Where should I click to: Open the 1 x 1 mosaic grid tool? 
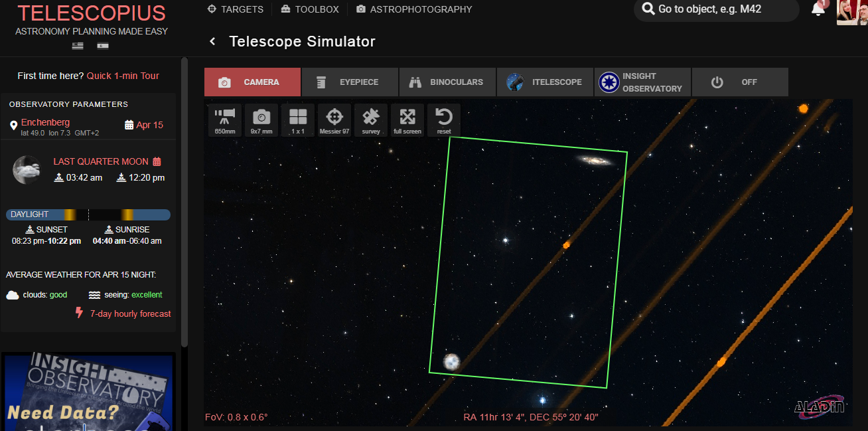[x=298, y=120]
